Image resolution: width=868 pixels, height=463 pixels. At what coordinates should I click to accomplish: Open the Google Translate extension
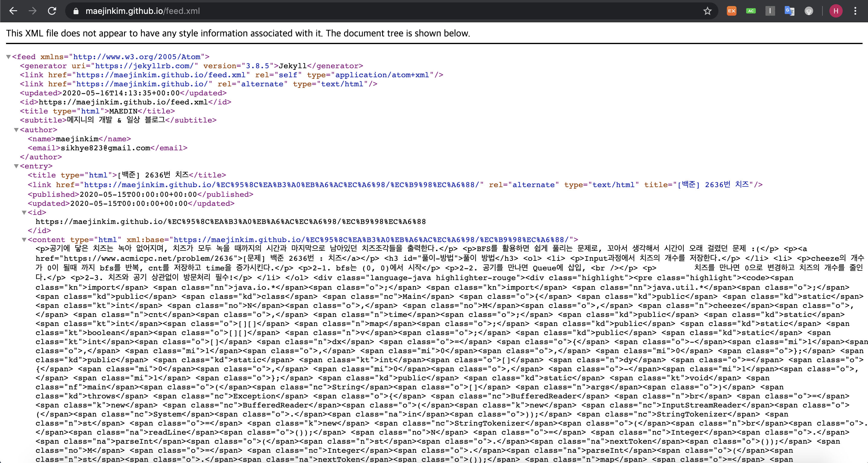coord(790,11)
